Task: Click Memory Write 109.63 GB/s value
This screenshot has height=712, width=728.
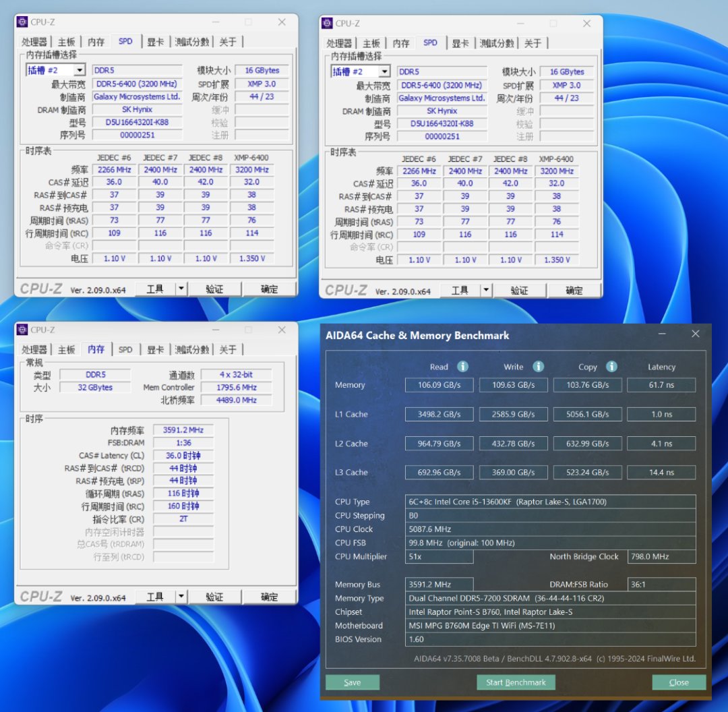Action: click(514, 384)
